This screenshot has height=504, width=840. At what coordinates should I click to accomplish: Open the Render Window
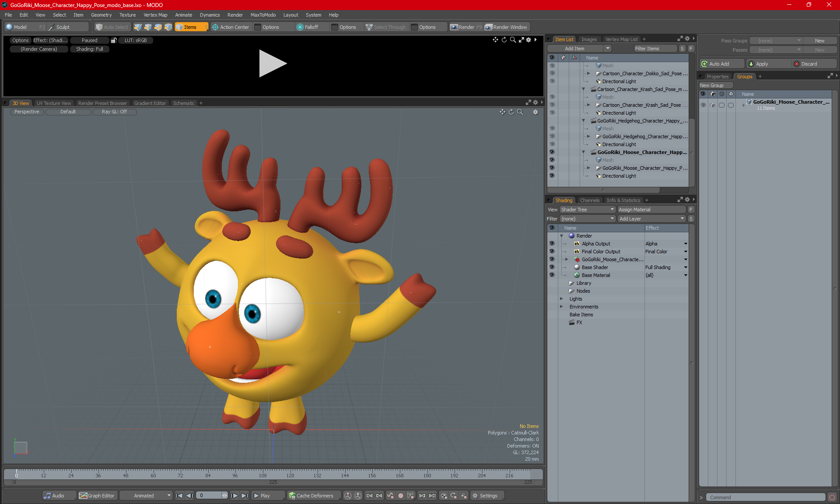[x=506, y=27]
